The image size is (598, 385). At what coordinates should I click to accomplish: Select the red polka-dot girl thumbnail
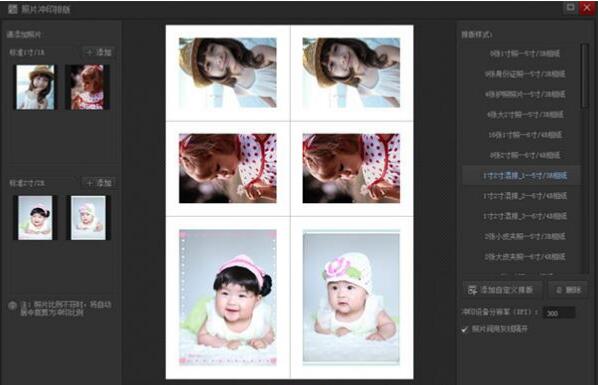pos(87,87)
